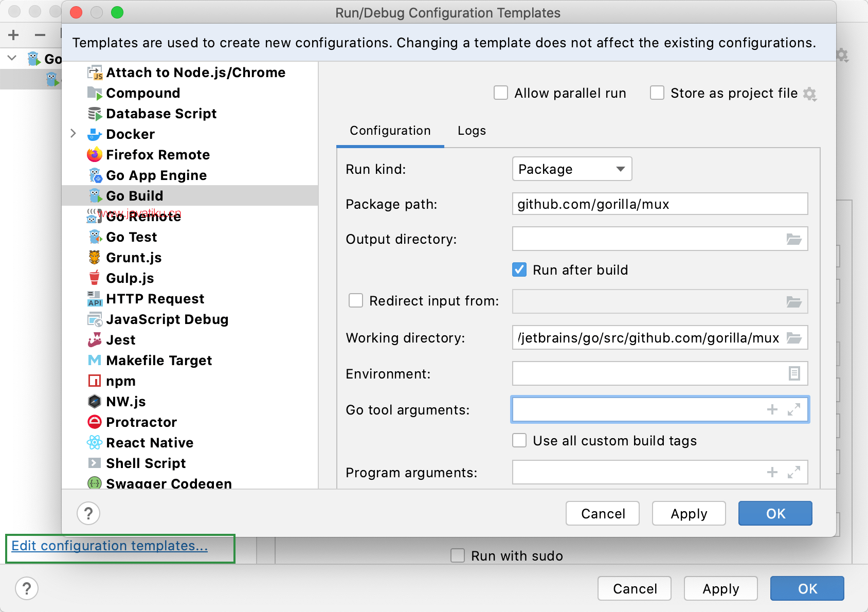Click the Shell Script icon
Image resolution: width=868 pixels, height=612 pixels.
95,463
